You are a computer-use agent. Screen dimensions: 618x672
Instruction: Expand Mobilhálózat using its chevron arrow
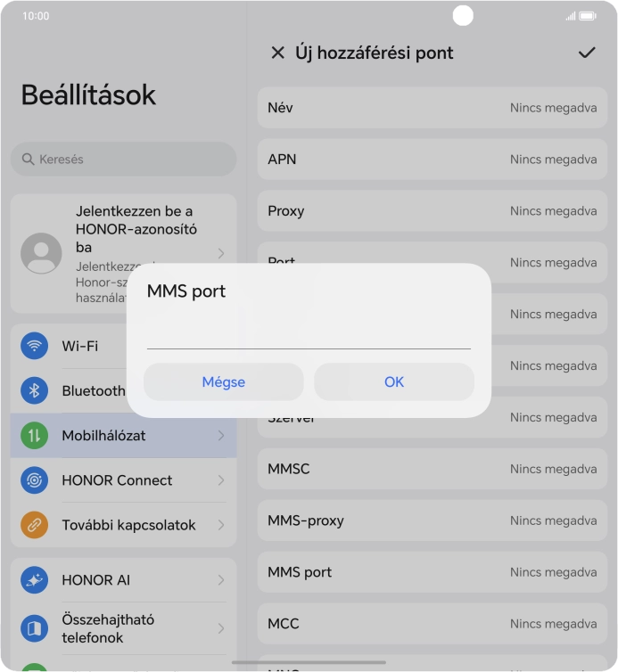click(x=221, y=436)
